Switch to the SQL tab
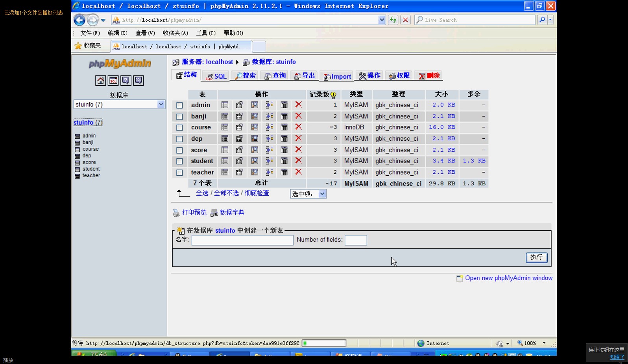This screenshot has width=628, height=364. pyautogui.click(x=216, y=76)
